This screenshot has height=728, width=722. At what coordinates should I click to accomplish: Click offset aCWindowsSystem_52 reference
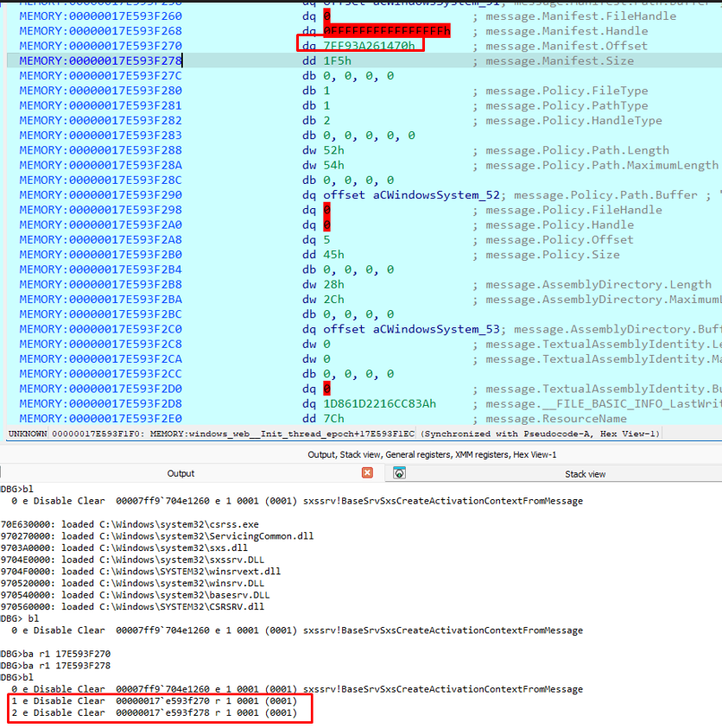point(411,195)
